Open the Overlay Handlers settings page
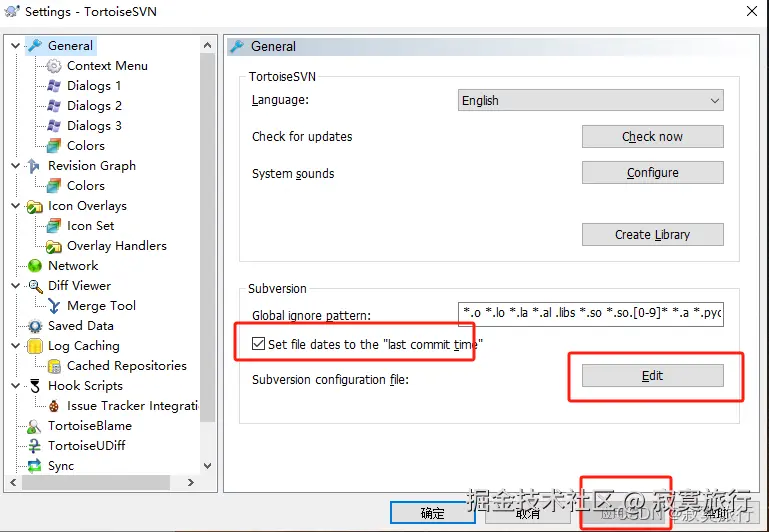 (x=117, y=246)
